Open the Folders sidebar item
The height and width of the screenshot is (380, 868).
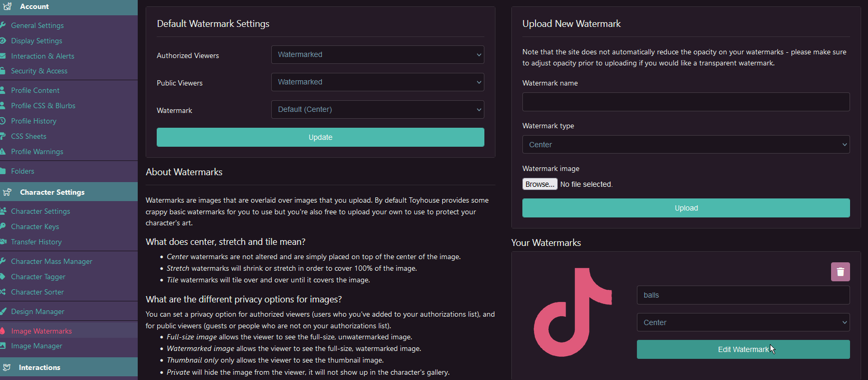click(22, 171)
